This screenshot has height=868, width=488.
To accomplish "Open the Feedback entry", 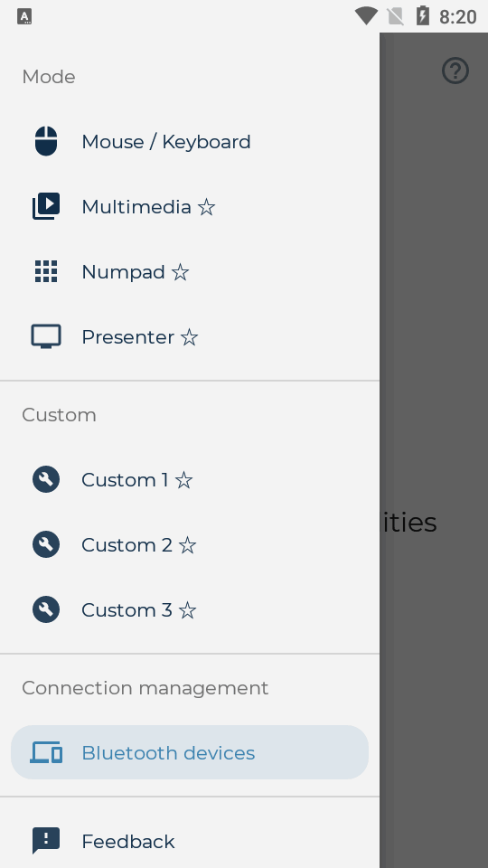I will click(x=190, y=841).
